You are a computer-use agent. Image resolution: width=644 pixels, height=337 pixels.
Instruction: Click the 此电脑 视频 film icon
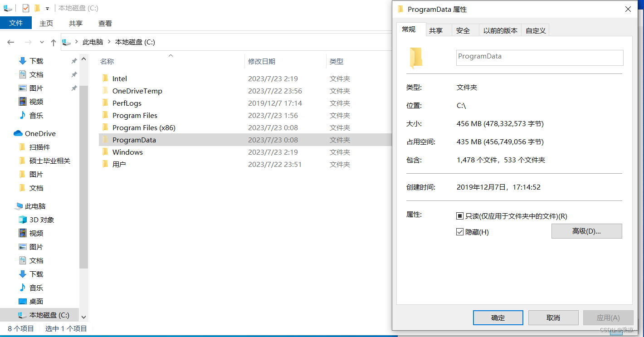click(x=23, y=233)
